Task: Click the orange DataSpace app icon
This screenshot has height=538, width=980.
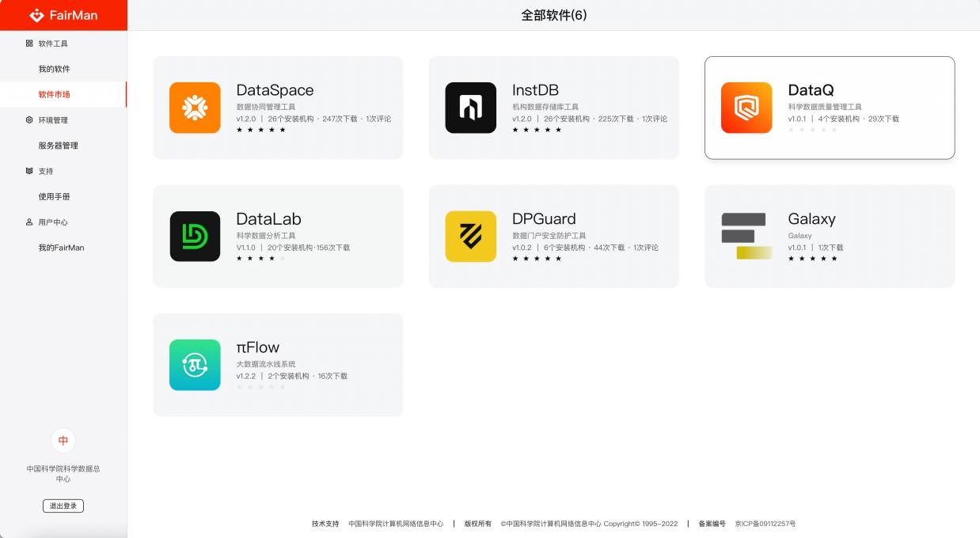Action: tap(195, 108)
